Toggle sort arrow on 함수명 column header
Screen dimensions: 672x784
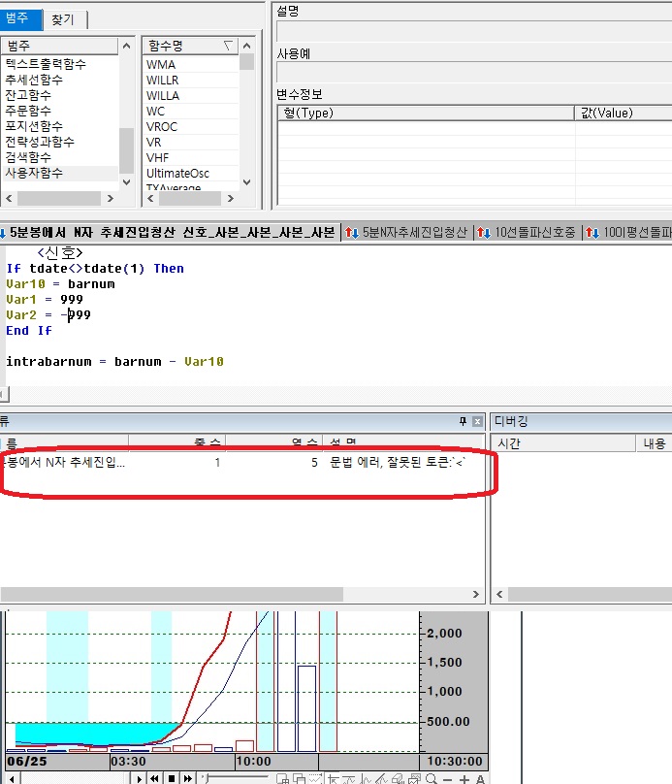pyautogui.click(x=228, y=45)
